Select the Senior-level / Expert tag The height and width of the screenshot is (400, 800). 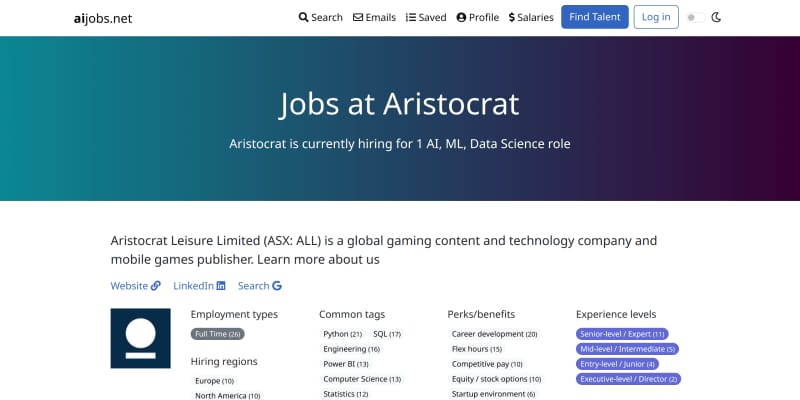pyautogui.click(x=622, y=334)
